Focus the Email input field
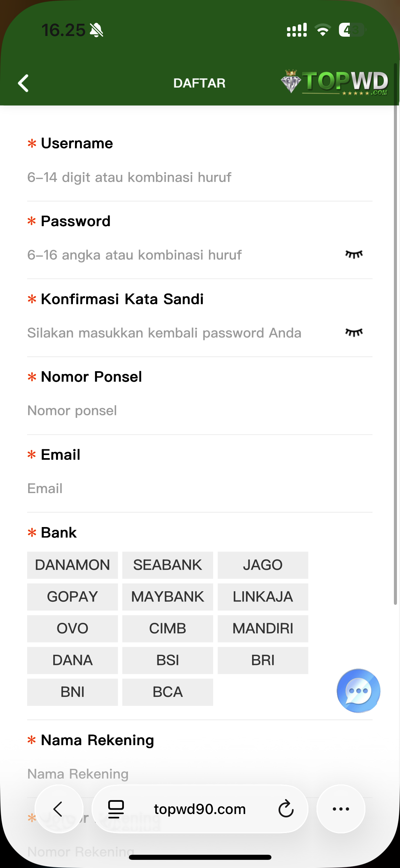Viewport: 400px width, 868px height. tap(199, 488)
